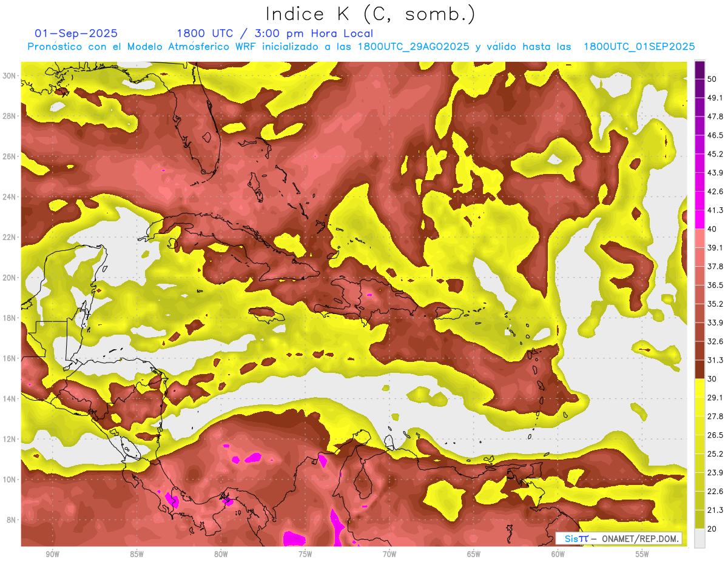Select the "01-Sep-2025" date text
The height and width of the screenshot is (562, 728).
point(76,33)
